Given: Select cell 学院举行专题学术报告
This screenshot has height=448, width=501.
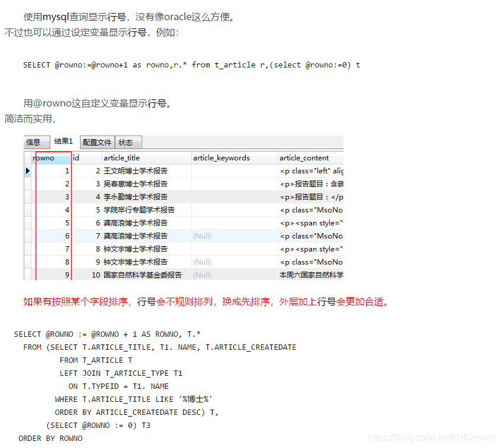Looking at the screenshot, I should point(147,210).
